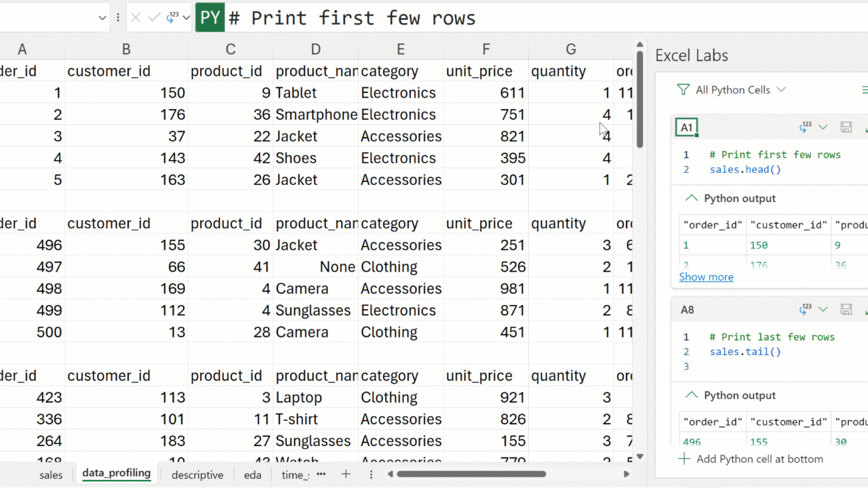Click the PY Python mode badge
This screenshot has width=868, height=488.
[210, 18]
